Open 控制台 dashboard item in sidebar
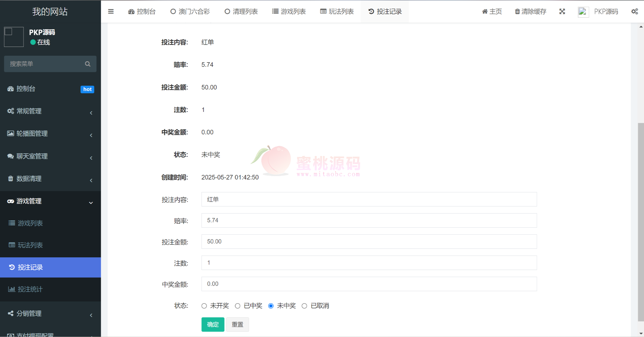The height and width of the screenshot is (337, 644). pyautogui.click(x=26, y=89)
